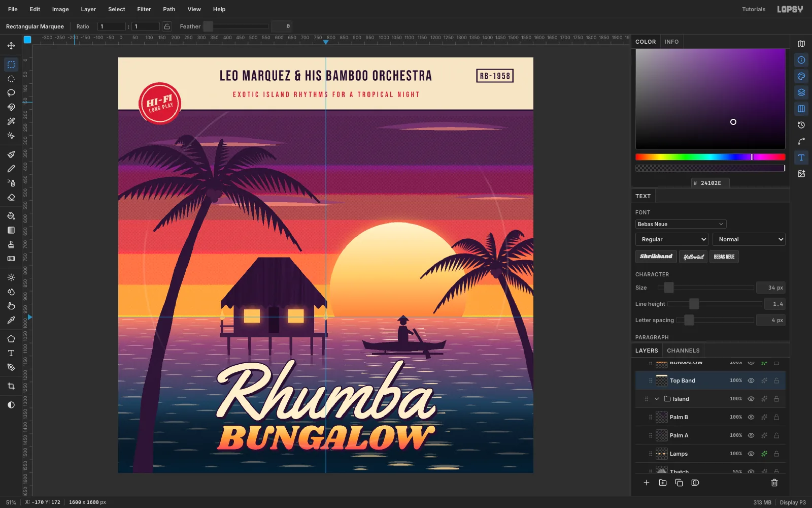
Task: Open the Layer menu
Action: pyautogui.click(x=88, y=9)
